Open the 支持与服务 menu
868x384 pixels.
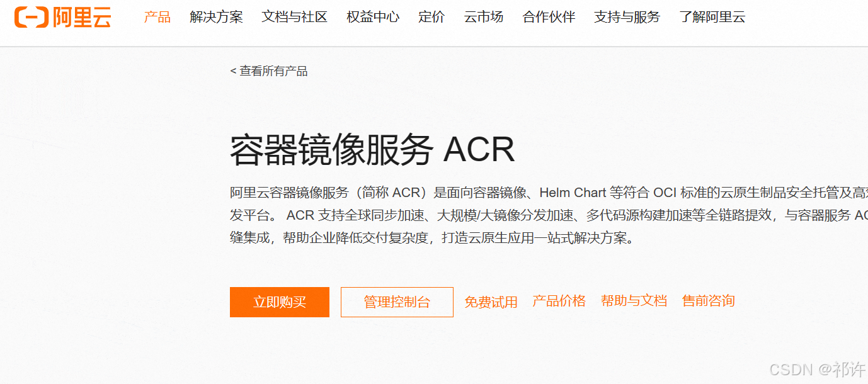point(627,18)
